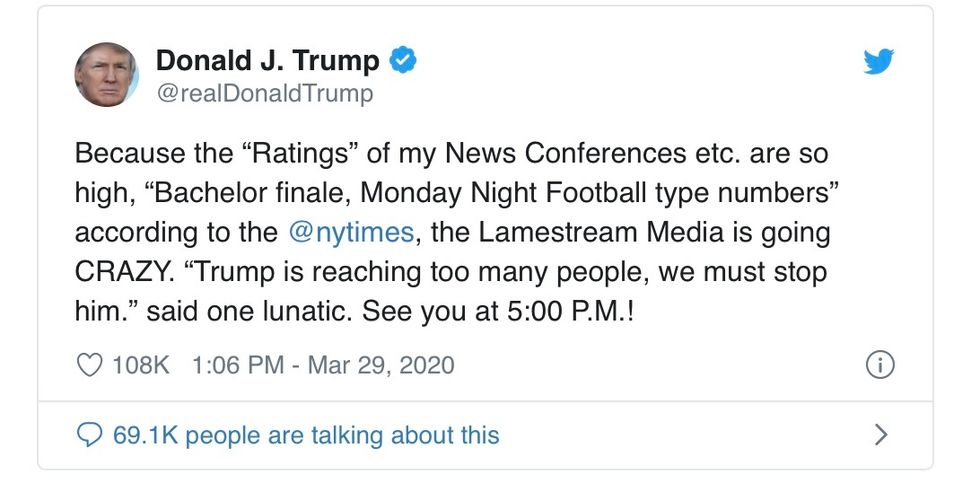This screenshot has width=980, height=493.
Task: Open the tweet info icon
Action: click(880, 365)
